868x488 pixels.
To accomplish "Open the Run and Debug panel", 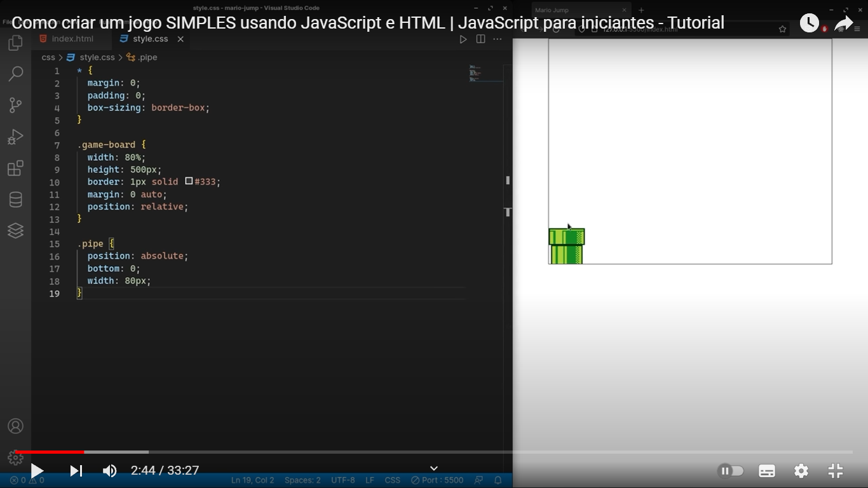I will 15,137.
